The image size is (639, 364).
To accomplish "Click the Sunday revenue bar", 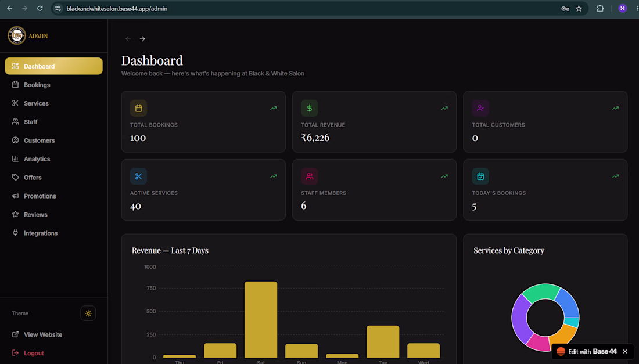I will pos(301,351).
